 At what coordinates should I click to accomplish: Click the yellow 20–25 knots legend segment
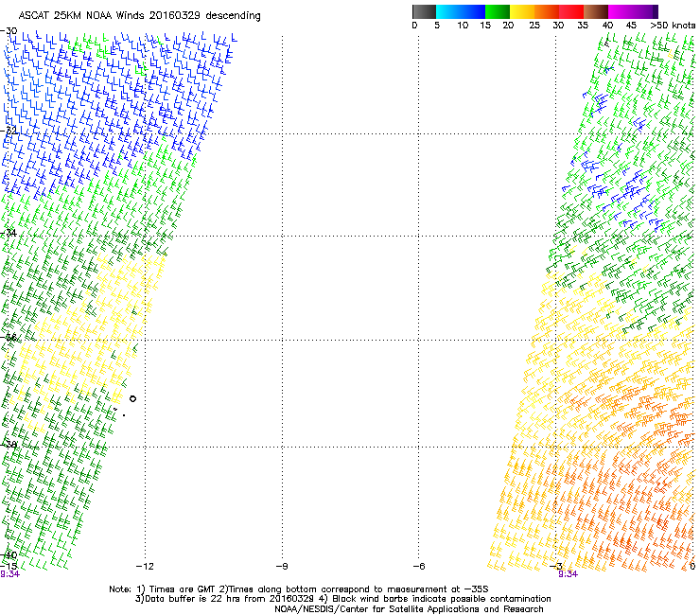tap(522, 11)
